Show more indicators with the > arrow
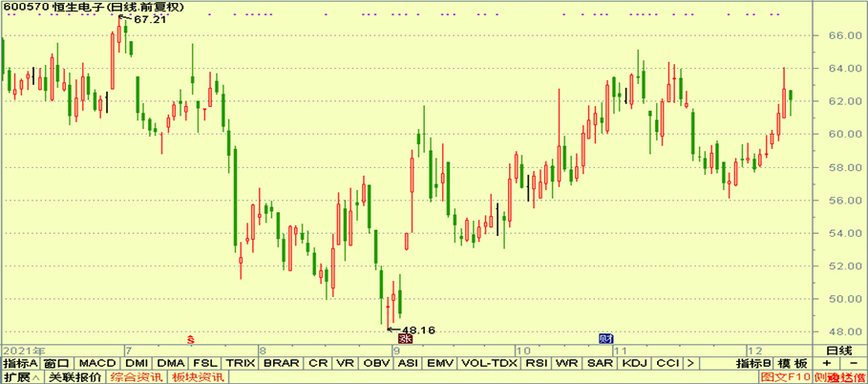Viewport: 868px width, 384px height. tap(690, 364)
